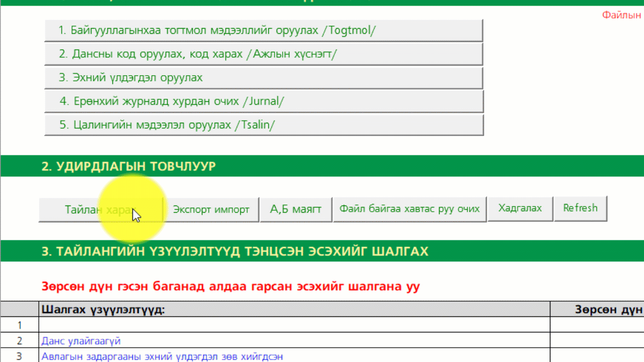
Task: Open the general journal via 'Jurnal' button
Action: click(x=263, y=101)
